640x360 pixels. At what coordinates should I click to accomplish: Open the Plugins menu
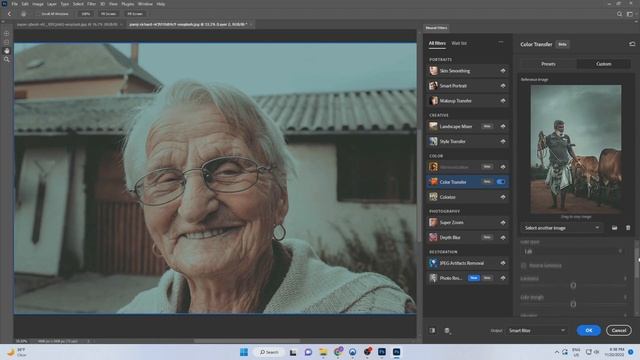127,4
